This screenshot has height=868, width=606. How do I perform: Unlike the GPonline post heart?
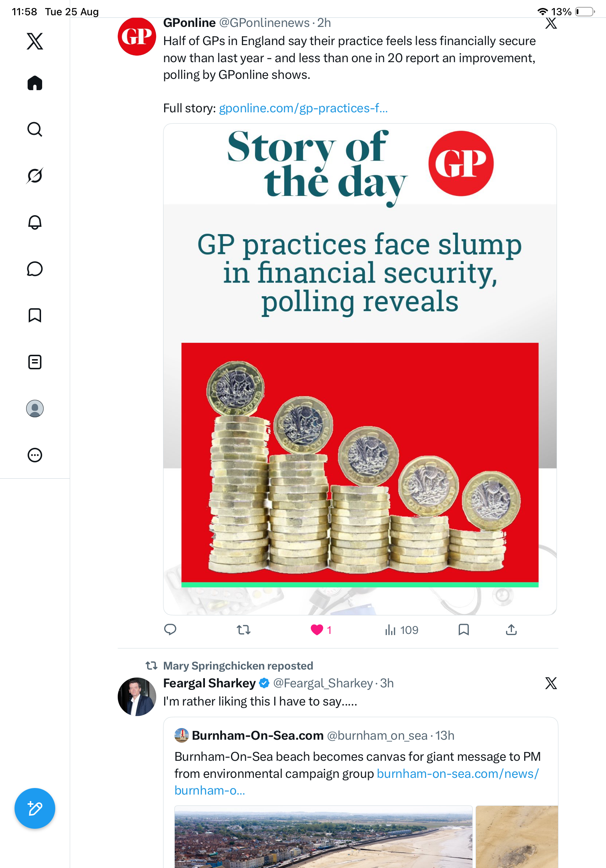317,630
